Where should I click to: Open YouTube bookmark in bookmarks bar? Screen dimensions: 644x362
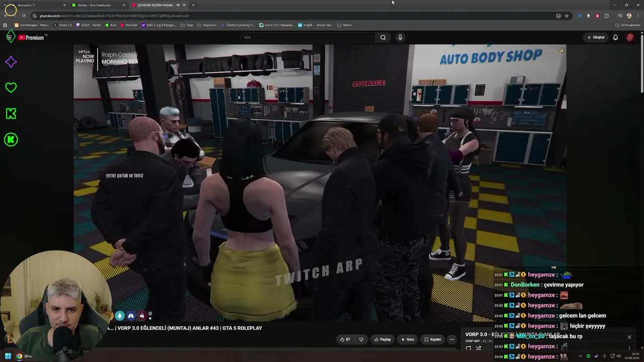coord(129,25)
